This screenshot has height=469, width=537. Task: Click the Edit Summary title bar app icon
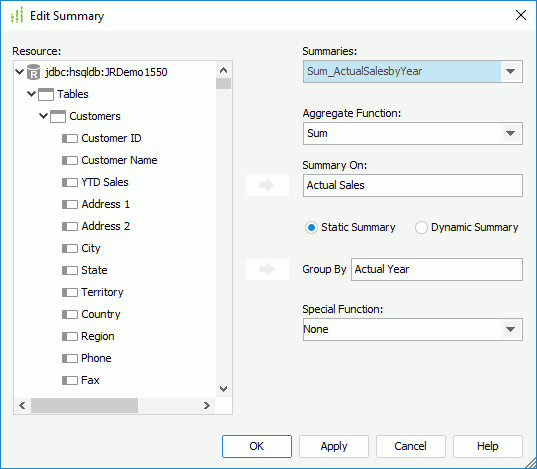tap(17, 15)
